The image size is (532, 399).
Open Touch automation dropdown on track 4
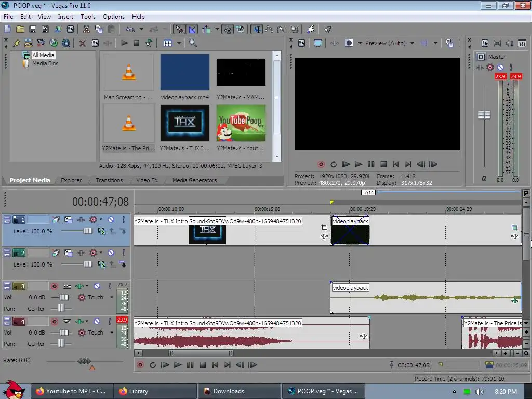[112, 332]
